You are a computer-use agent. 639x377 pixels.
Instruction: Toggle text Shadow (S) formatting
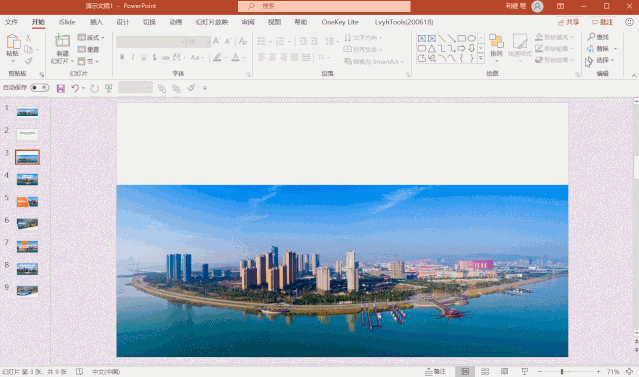(154, 57)
